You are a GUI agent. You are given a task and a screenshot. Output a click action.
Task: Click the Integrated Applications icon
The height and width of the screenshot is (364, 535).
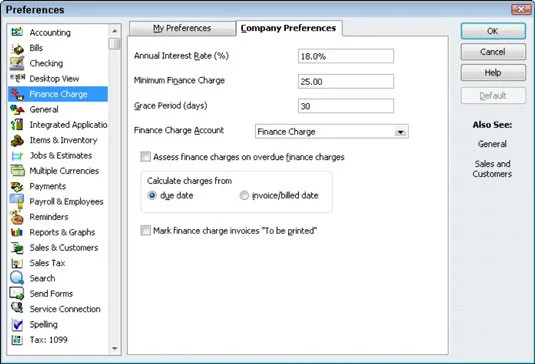(x=17, y=125)
